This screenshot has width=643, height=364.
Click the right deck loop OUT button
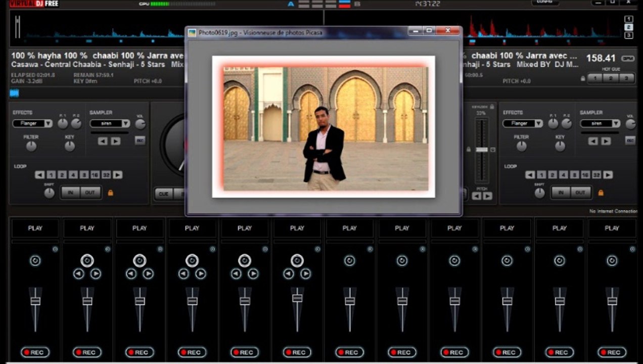pyautogui.click(x=580, y=193)
